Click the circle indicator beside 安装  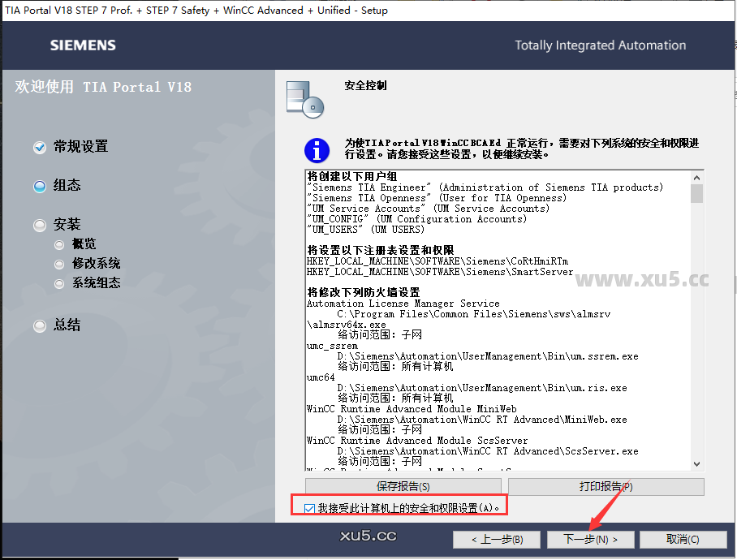39,224
